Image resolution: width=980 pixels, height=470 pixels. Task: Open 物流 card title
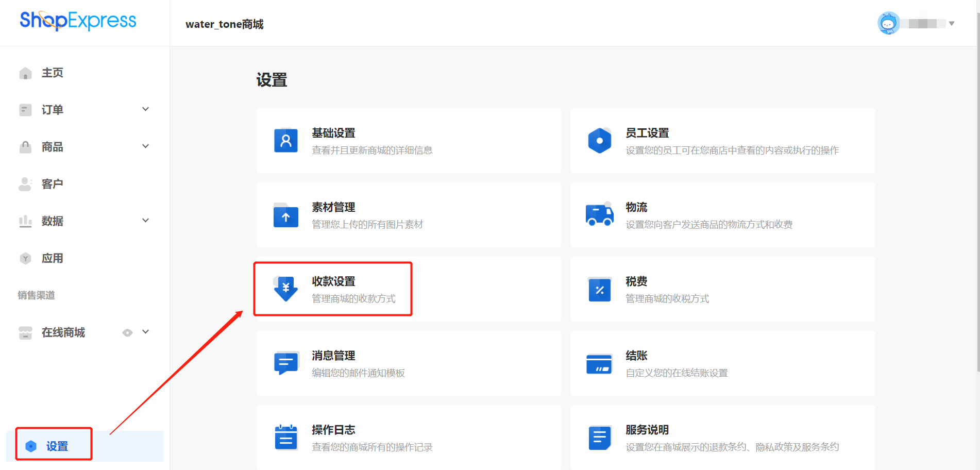click(636, 207)
